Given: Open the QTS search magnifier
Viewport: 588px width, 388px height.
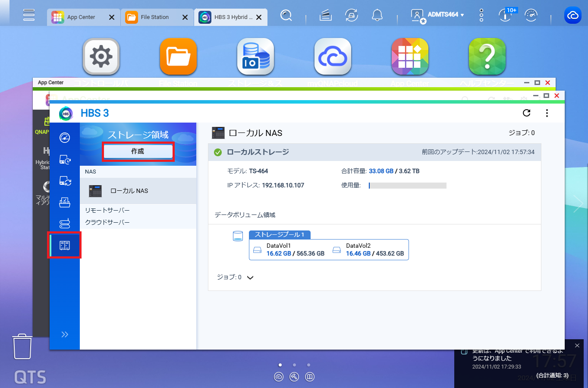Looking at the screenshot, I should [286, 16].
